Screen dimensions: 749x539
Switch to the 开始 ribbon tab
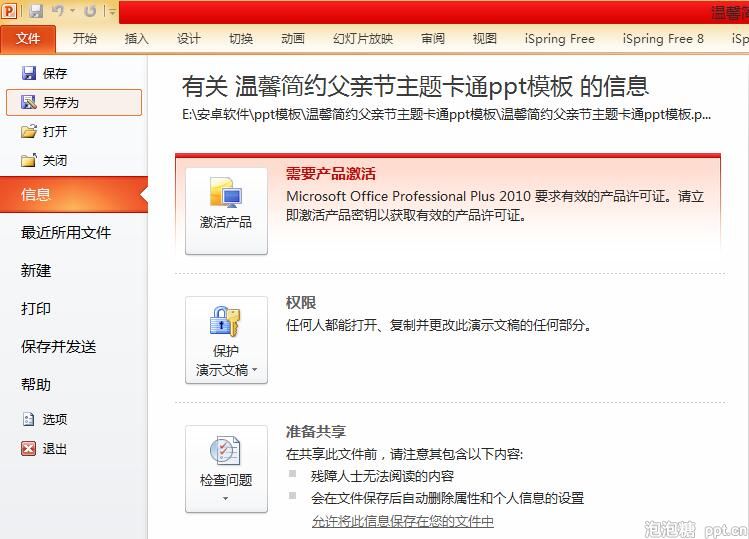pyautogui.click(x=85, y=39)
